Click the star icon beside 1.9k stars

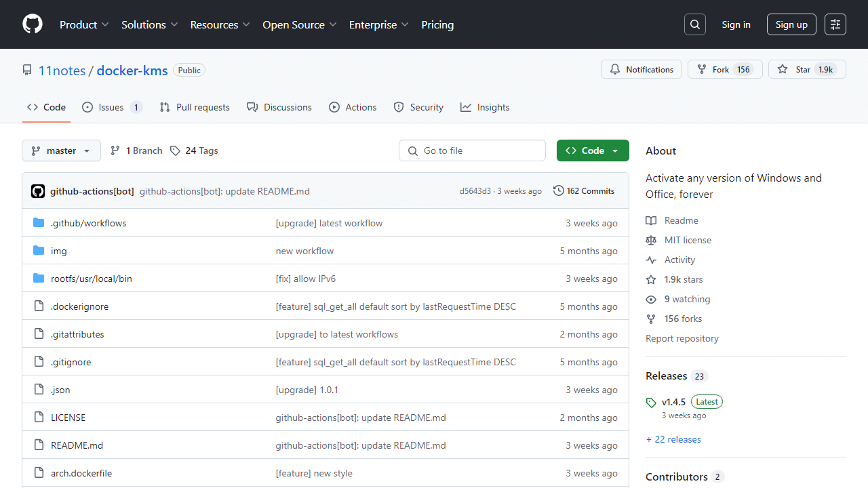coord(651,279)
